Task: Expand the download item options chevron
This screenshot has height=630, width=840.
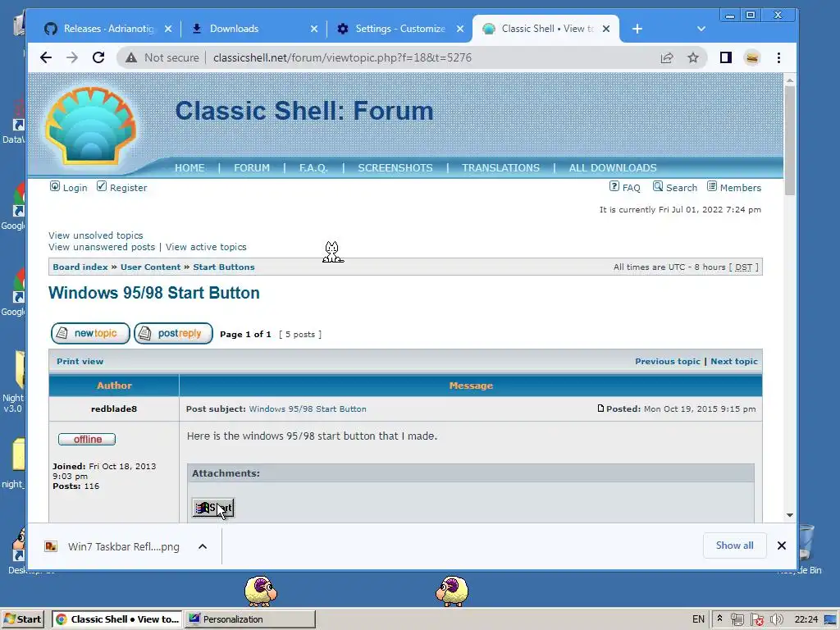Action: coord(203,546)
